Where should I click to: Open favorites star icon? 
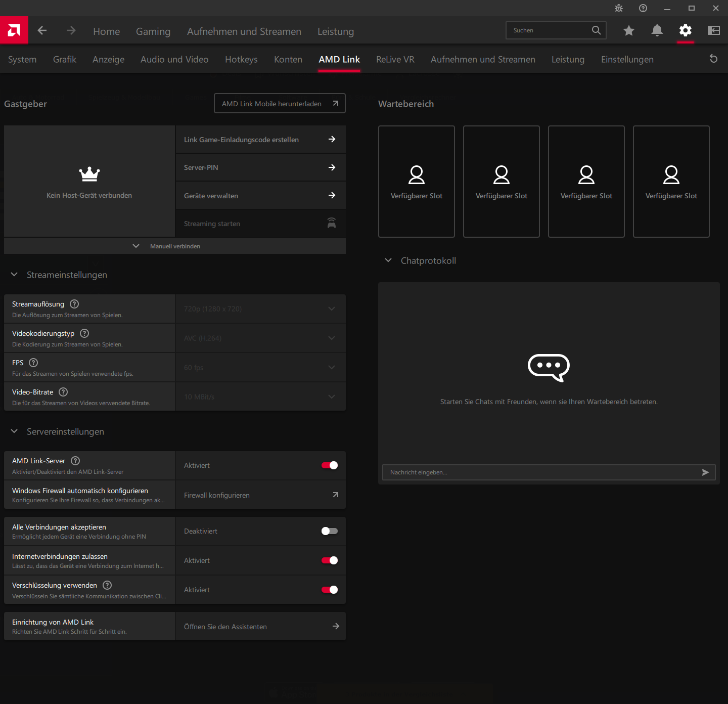(x=629, y=30)
